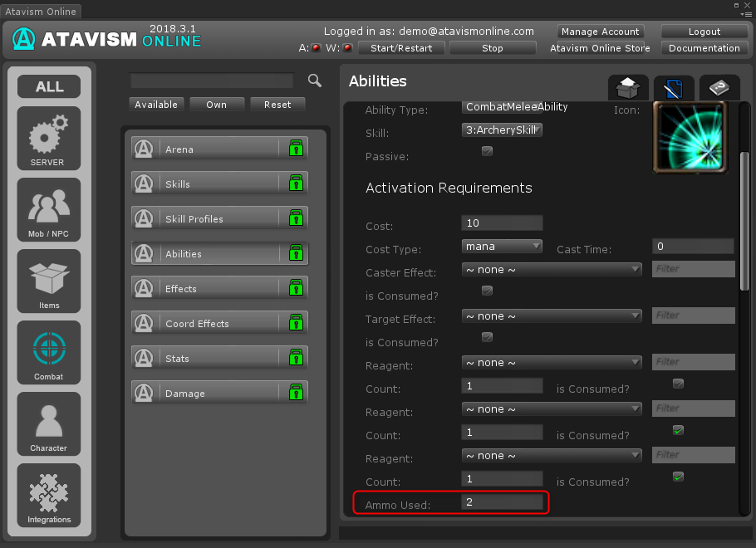Open the SERVER category with gears icon

pos(49,138)
